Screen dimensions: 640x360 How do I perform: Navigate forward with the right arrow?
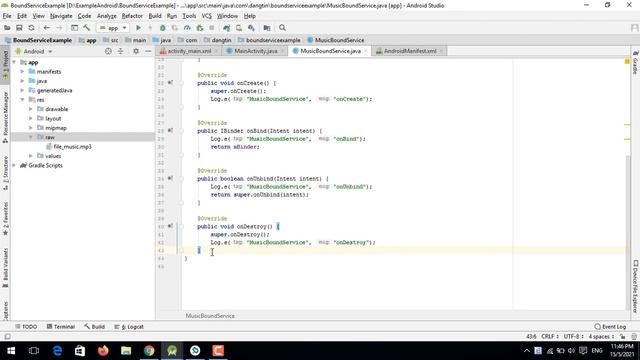[x=59, y=28]
